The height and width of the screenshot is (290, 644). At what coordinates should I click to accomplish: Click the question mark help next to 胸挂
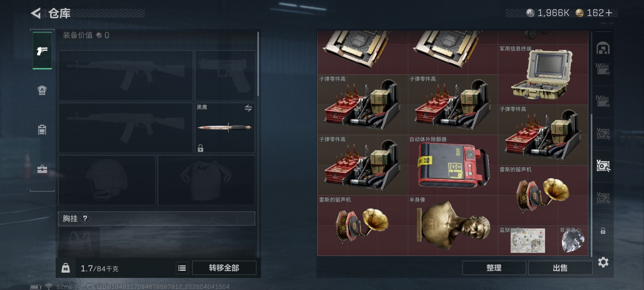[x=85, y=218]
